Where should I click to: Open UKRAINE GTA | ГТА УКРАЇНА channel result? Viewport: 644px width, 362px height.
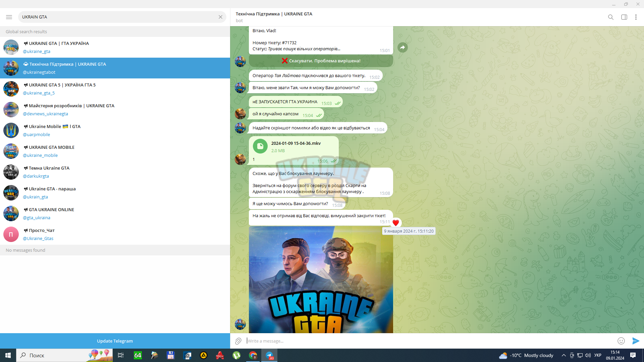tap(115, 47)
